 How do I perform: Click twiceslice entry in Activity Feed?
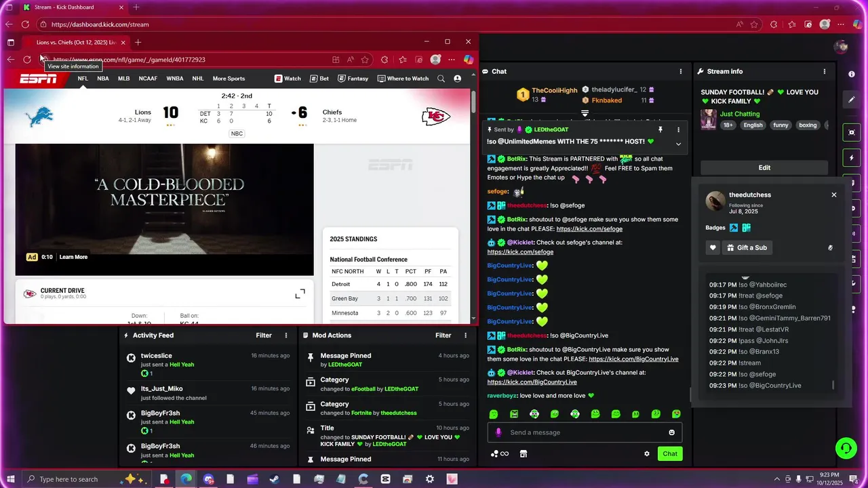208,364
